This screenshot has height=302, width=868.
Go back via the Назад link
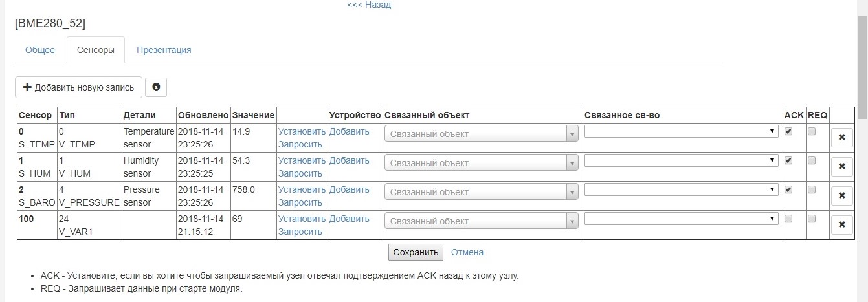pos(369,5)
